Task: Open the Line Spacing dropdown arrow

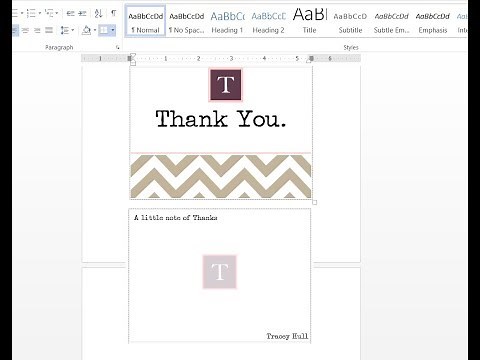Action: coord(72,30)
